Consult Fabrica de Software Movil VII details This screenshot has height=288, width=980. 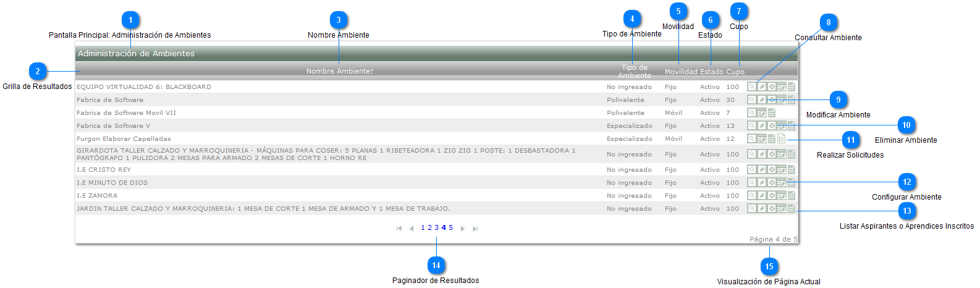[x=751, y=112]
